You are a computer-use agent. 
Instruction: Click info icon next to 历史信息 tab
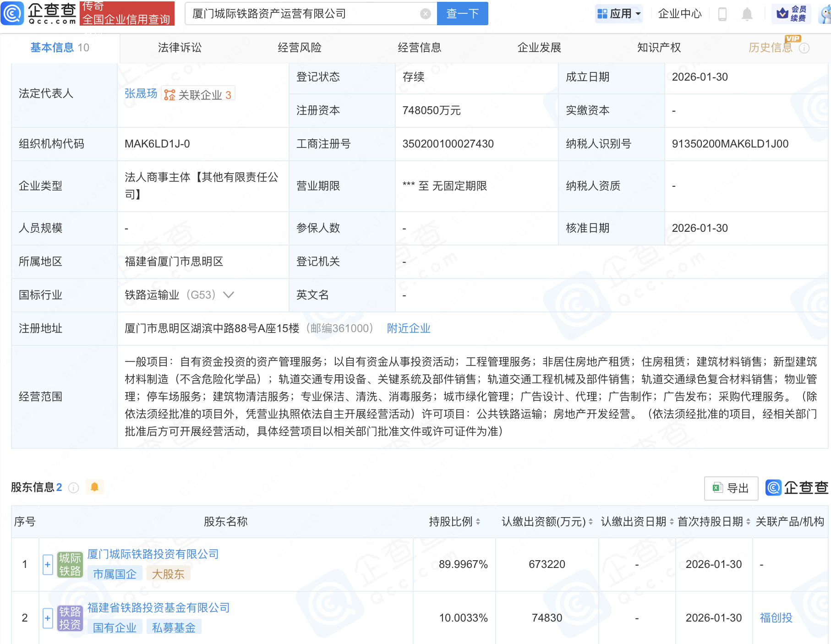(804, 48)
